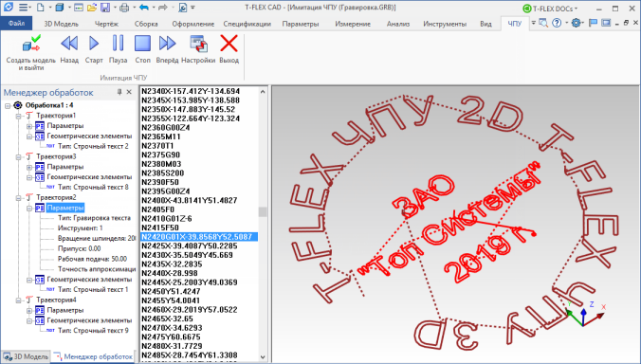Click the blue undo arrow

pyautogui.click(x=144, y=8)
